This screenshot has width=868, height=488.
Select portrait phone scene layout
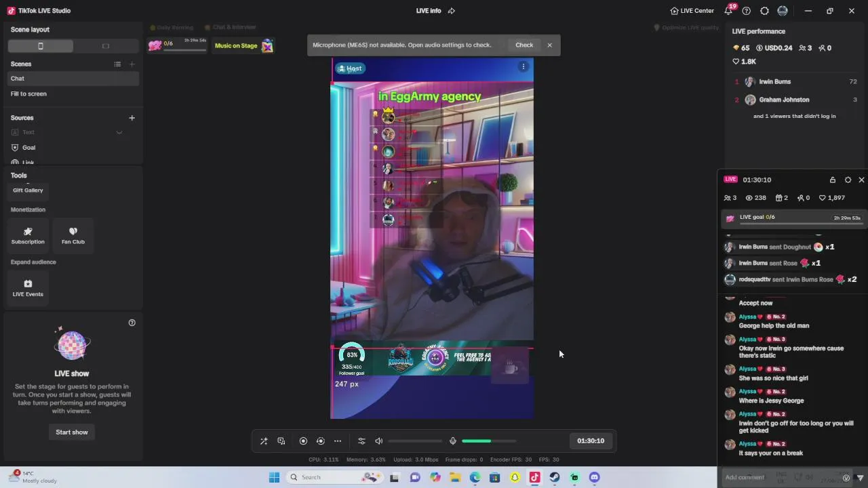pos(41,46)
